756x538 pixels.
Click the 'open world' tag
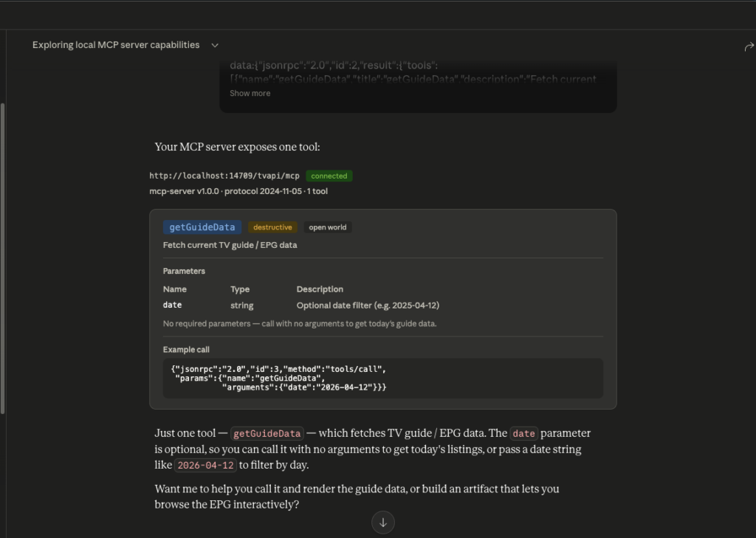point(327,227)
